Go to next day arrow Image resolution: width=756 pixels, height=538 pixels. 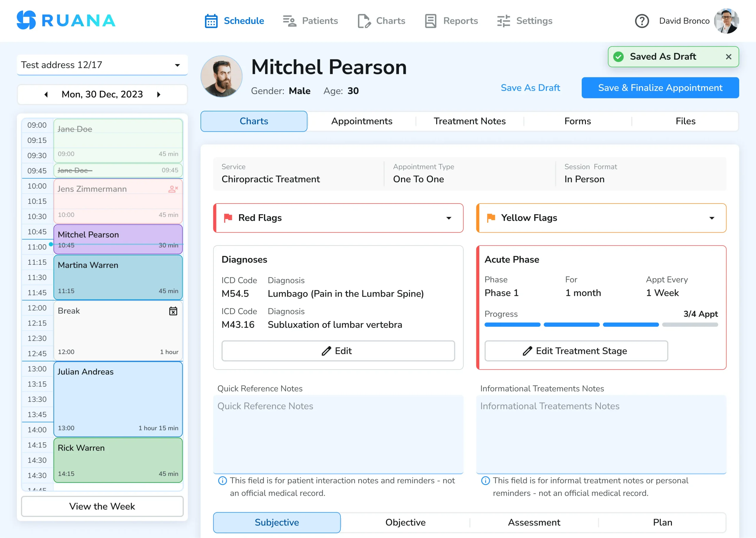coord(159,95)
